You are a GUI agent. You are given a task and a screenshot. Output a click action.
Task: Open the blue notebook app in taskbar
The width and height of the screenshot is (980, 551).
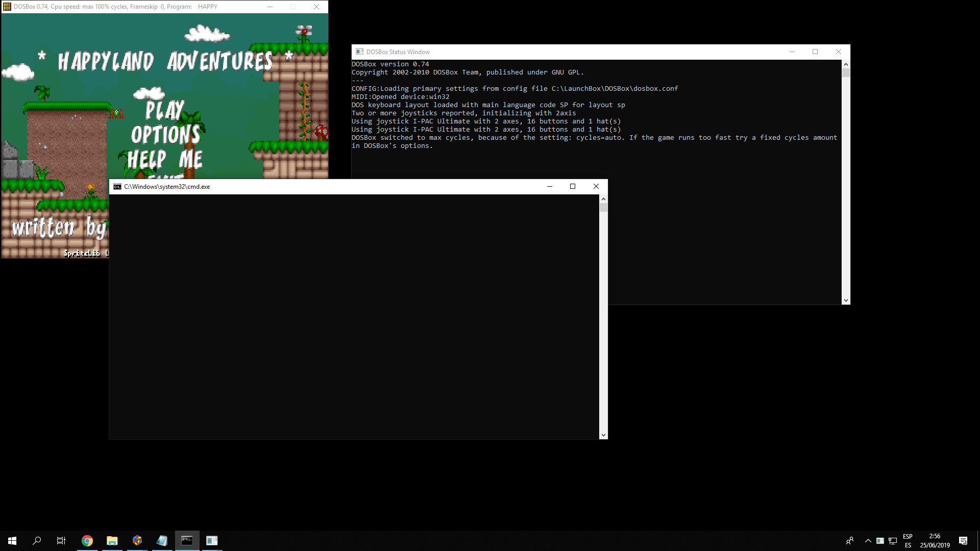(x=162, y=541)
